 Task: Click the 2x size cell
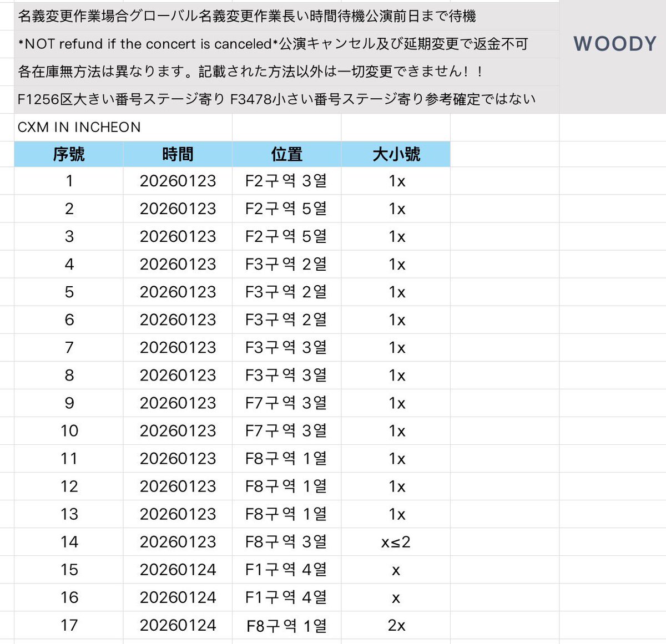[x=396, y=625]
